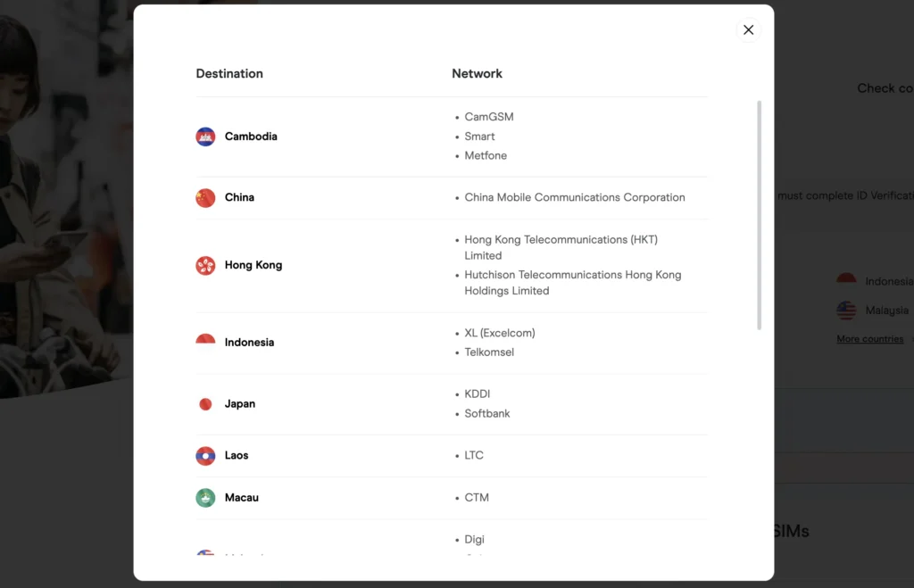
Task: Click the Malaysia flag in the background page
Action: tap(846, 311)
